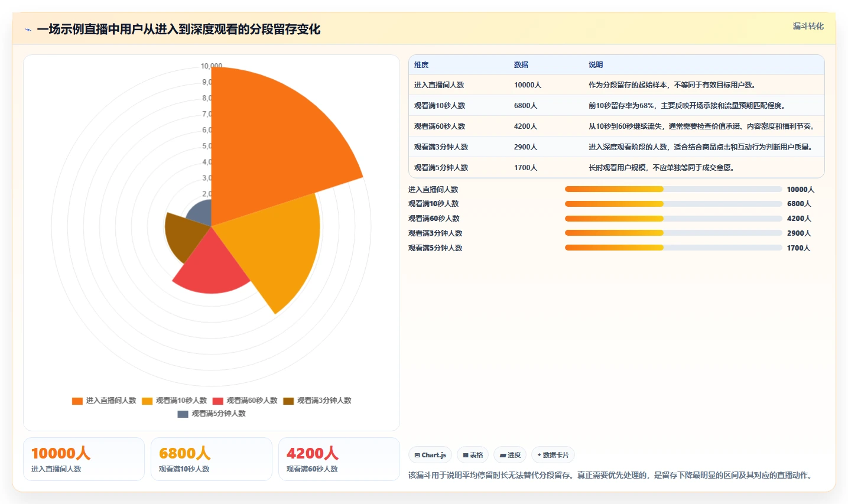Click the 6800人 stat card
848x504 pixels.
(x=212, y=459)
